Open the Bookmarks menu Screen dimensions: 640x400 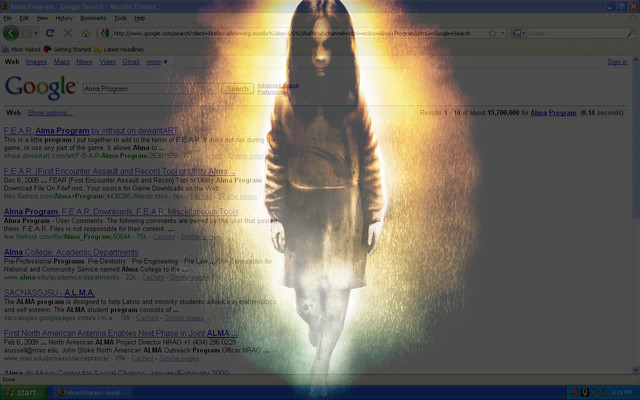(x=93, y=18)
